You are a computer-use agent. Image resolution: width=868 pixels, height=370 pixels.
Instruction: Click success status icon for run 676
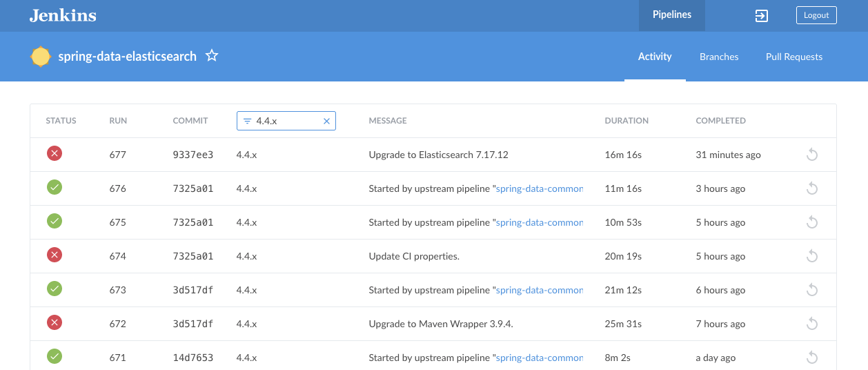pos(55,188)
